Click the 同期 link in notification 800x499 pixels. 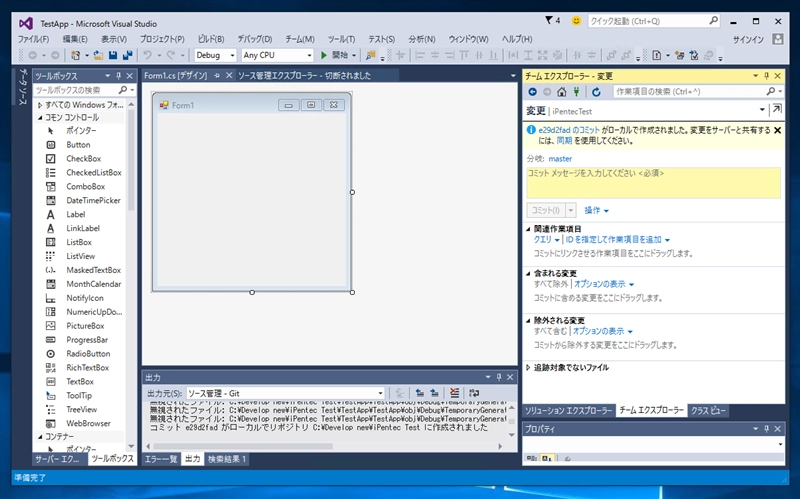(x=564, y=141)
